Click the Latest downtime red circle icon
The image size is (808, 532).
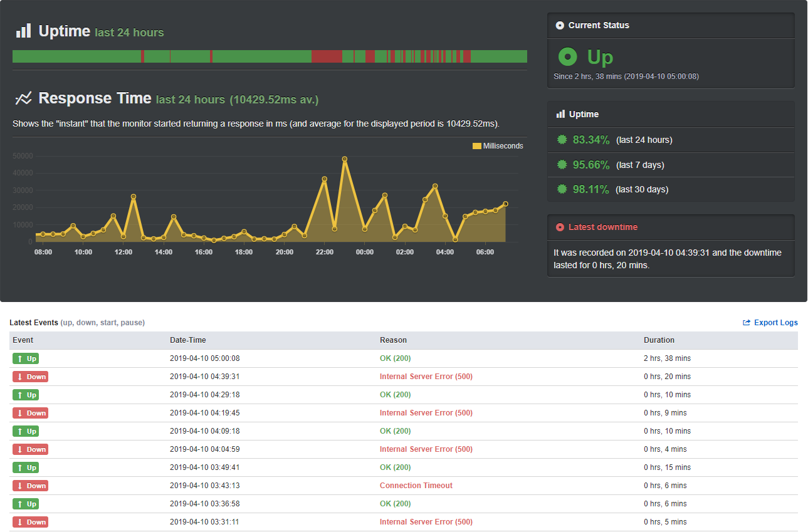(x=560, y=227)
